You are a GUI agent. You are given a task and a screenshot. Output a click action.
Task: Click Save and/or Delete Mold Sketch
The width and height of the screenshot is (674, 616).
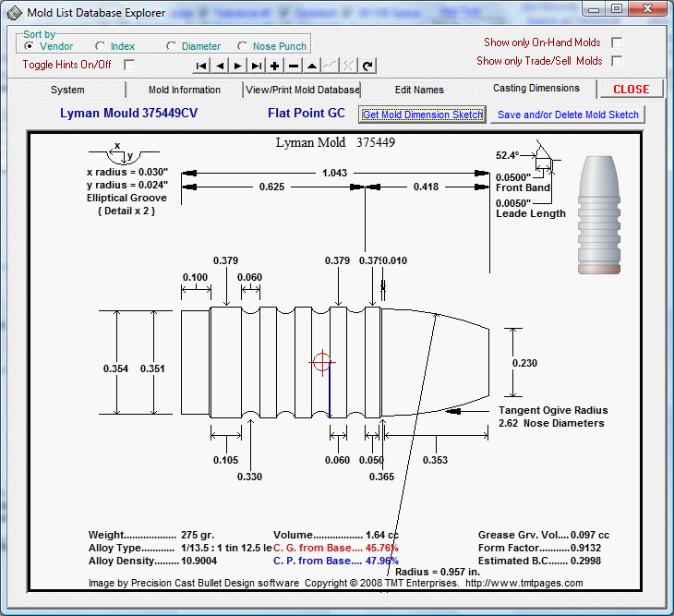click(568, 115)
